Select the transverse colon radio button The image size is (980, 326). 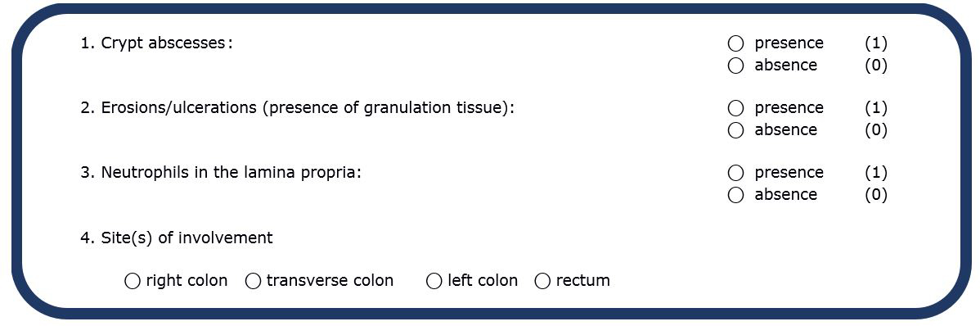click(x=253, y=282)
